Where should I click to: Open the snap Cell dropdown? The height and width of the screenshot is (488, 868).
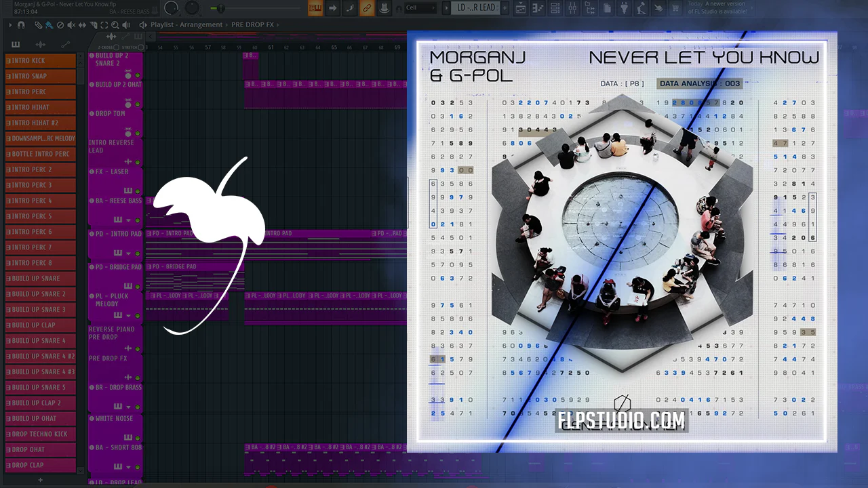420,8
